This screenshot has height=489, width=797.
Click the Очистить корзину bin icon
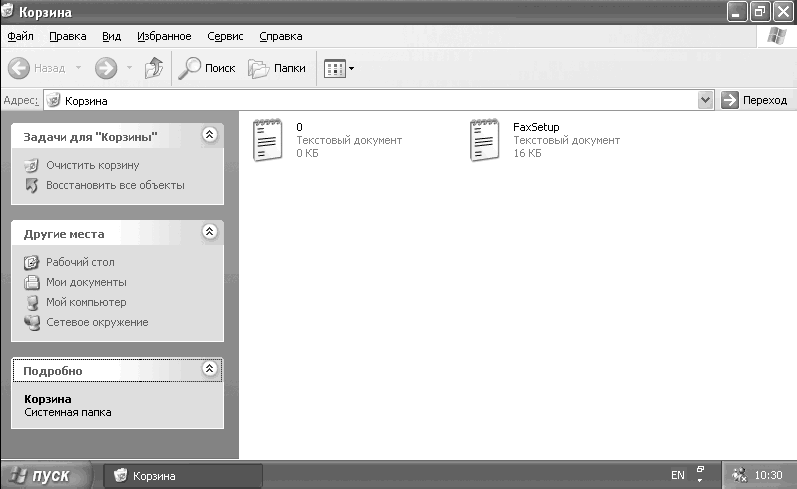pyautogui.click(x=32, y=165)
